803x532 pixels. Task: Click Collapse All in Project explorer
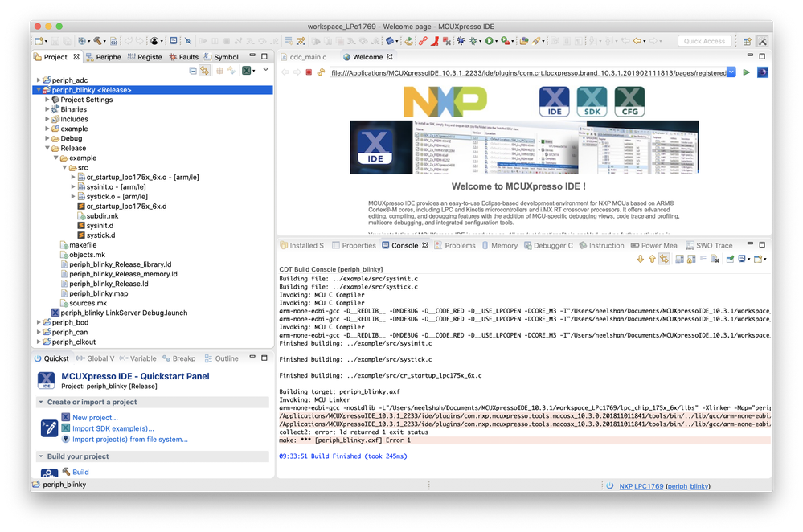pyautogui.click(x=193, y=71)
